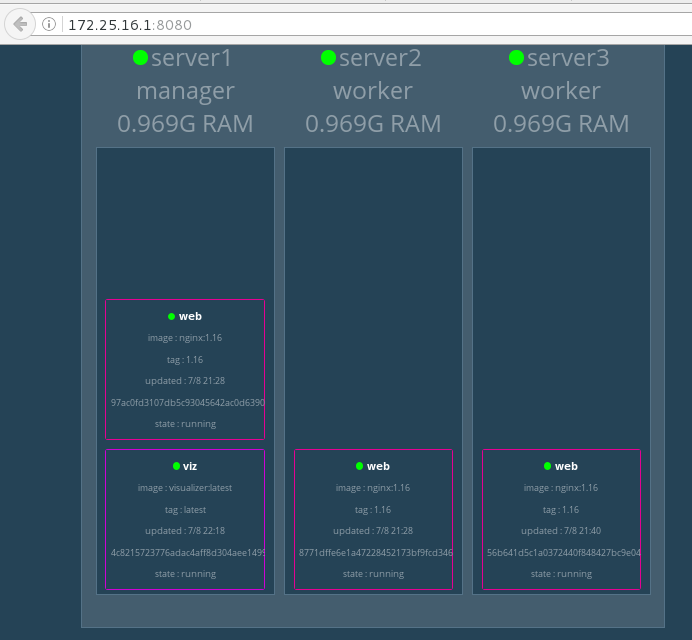Open the viz service name on server1

click(x=190, y=467)
